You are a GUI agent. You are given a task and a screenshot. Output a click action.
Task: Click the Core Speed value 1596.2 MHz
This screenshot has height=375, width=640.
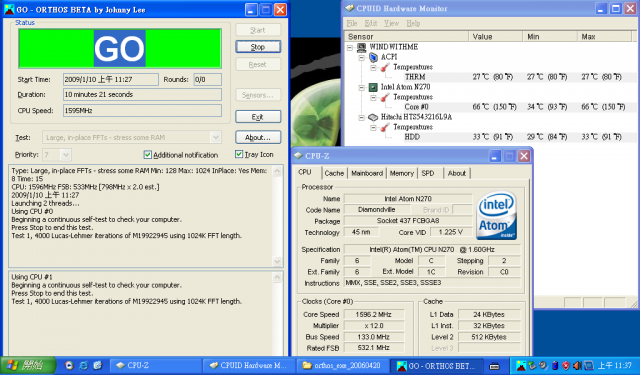tap(373, 315)
